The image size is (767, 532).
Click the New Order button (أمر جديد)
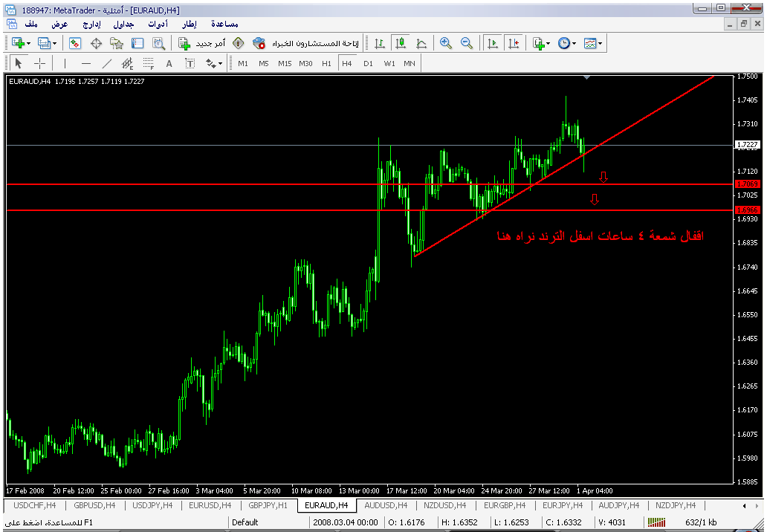point(201,43)
